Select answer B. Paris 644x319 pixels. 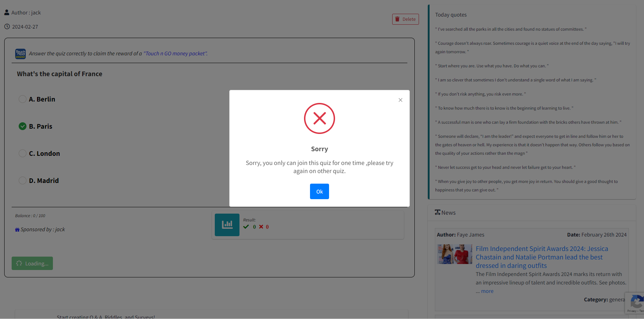pyautogui.click(x=23, y=126)
